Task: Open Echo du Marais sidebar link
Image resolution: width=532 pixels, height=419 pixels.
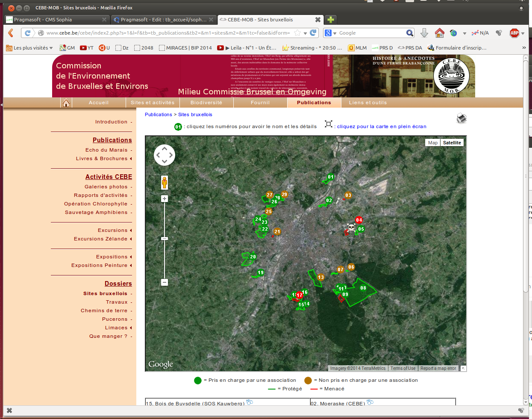Action: point(106,150)
